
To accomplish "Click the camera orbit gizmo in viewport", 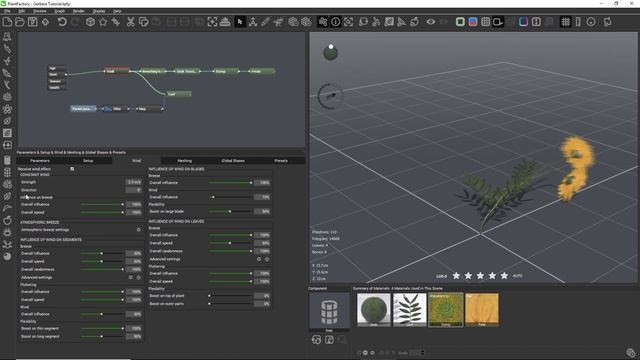I will (330, 96).
